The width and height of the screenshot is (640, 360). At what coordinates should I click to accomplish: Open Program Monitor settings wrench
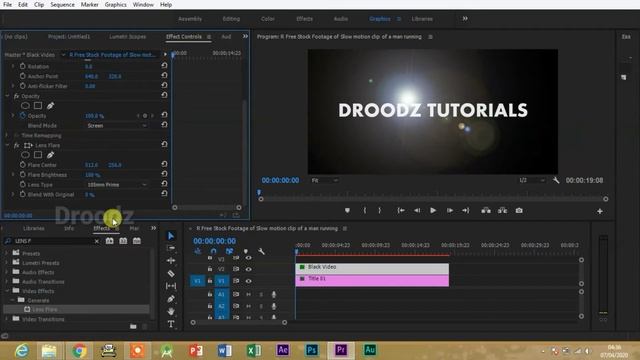click(556, 180)
